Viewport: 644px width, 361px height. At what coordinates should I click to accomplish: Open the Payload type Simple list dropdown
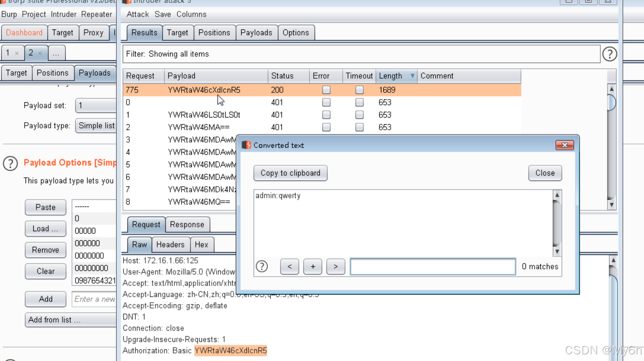(x=96, y=126)
